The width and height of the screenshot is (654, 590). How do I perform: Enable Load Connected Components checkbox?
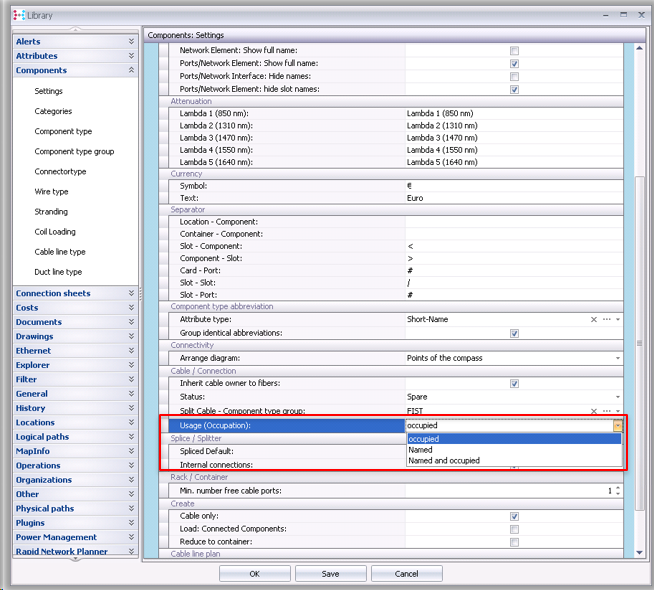pos(514,530)
